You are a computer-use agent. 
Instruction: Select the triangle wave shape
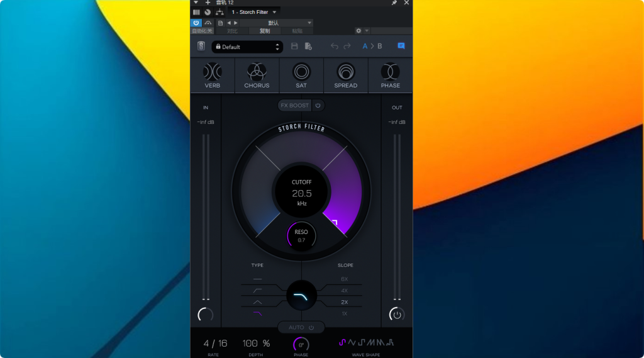pyautogui.click(x=352, y=342)
